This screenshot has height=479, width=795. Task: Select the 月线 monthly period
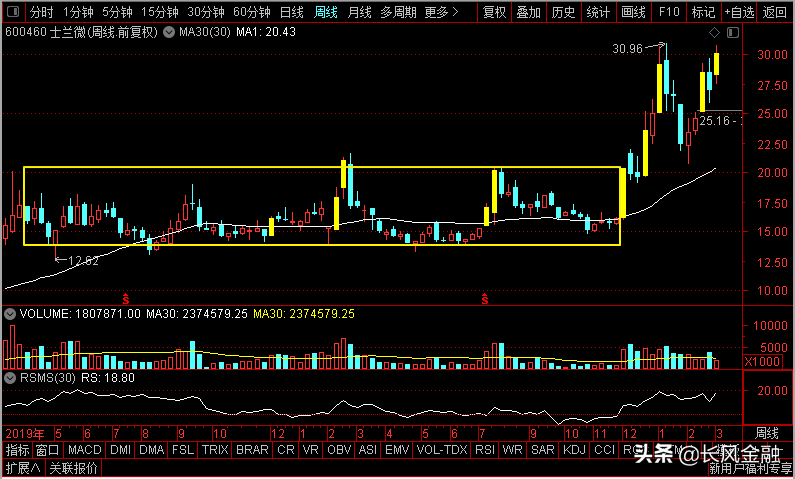(x=359, y=12)
